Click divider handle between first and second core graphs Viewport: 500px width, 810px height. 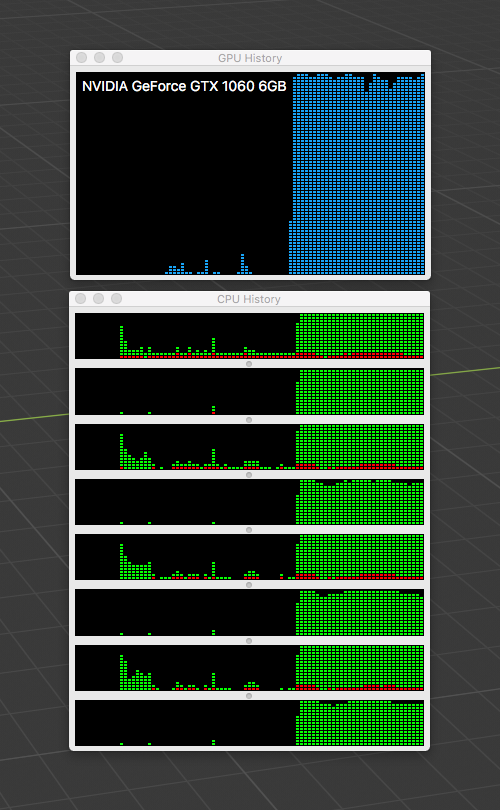[x=249, y=364]
